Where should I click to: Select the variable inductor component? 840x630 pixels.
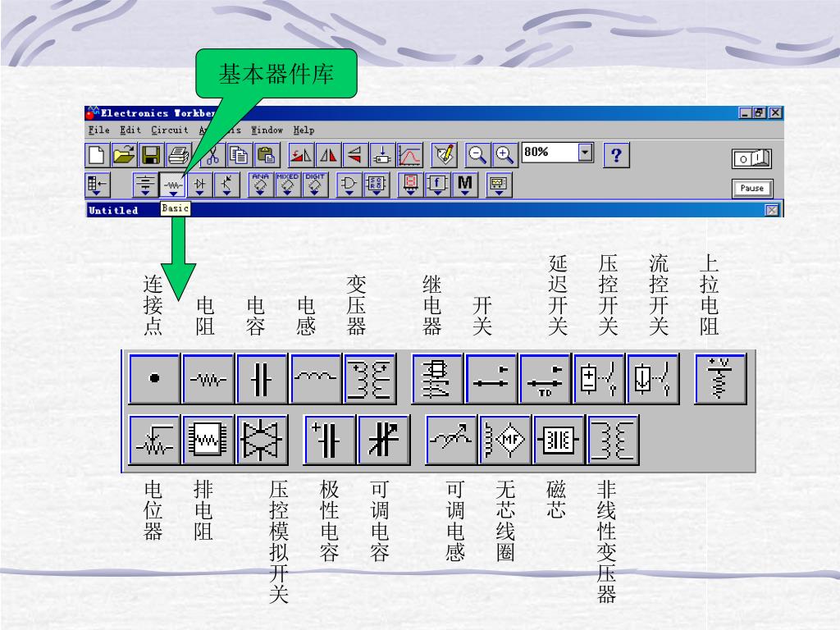click(x=451, y=440)
